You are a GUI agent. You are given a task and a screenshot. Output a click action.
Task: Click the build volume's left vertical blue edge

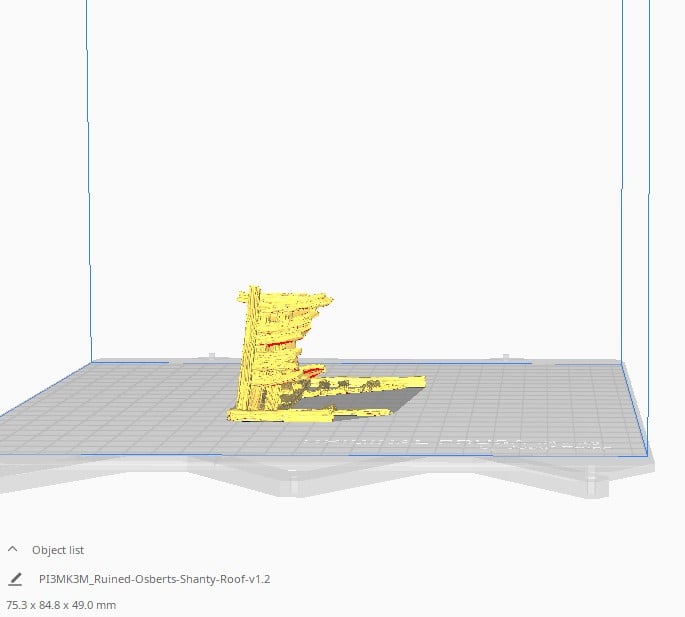[89, 180]
